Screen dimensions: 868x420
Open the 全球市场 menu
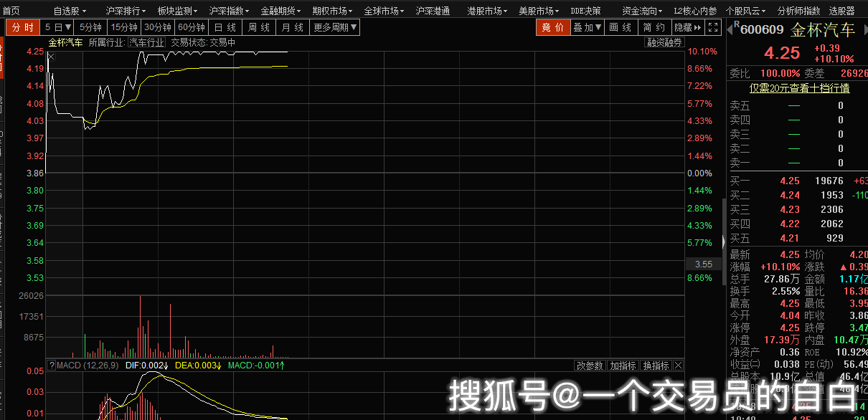(384, 11)
